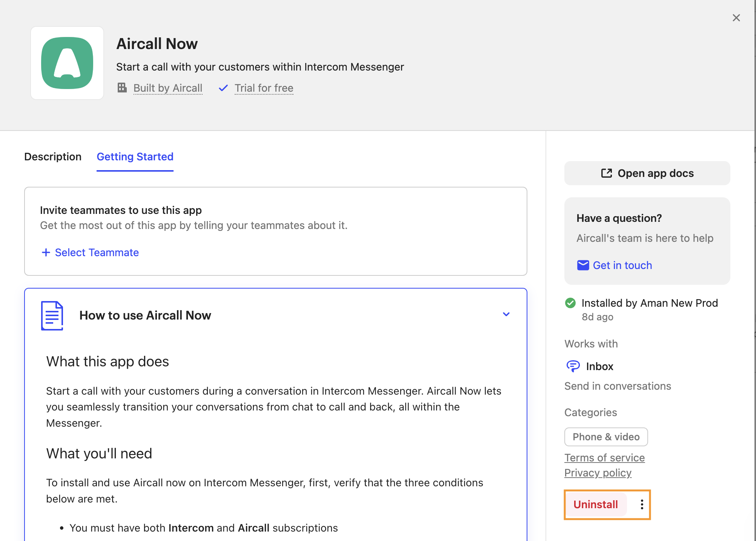The image size is (756, 541).
Task: Click the document icon for How to use Aircall Now
Action: click(x=52, y=315)
